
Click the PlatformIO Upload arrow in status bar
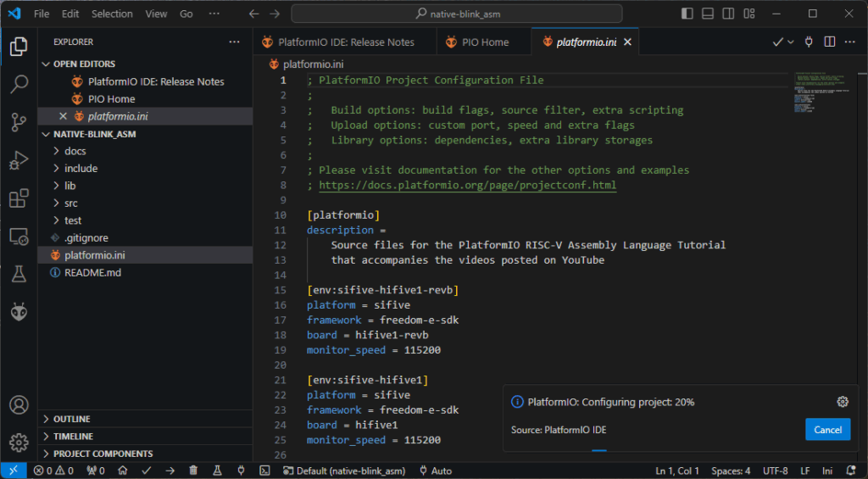170,471
